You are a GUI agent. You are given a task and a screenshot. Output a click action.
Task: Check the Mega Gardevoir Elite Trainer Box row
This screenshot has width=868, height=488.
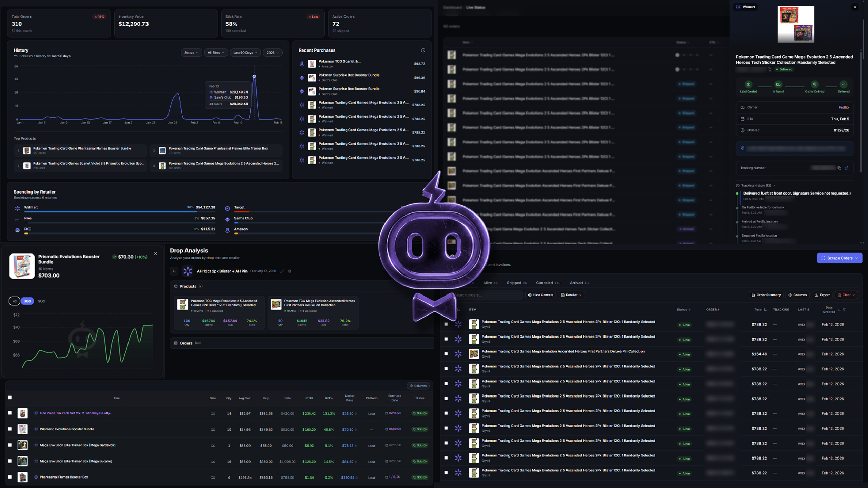[x=10, y=445]
